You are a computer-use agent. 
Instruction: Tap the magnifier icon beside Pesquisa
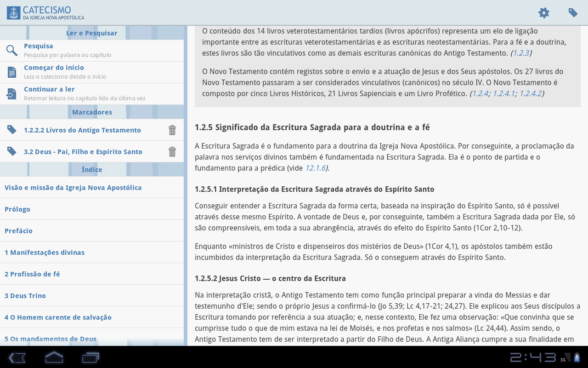(12, 51)
